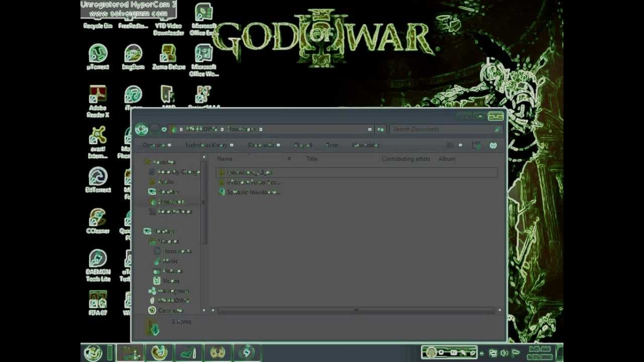Open the Include in library menu

tap(209, 145)
